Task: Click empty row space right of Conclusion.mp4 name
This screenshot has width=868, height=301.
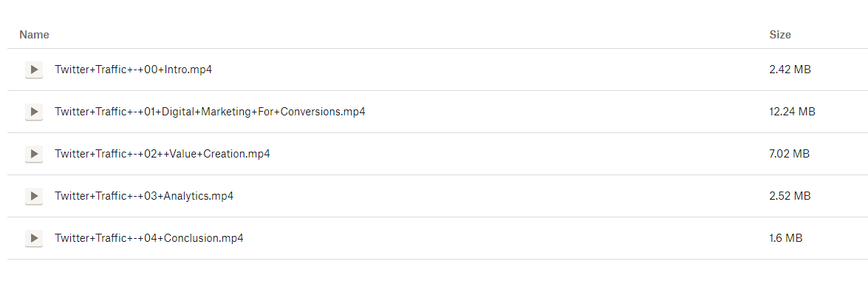Action: (x=480, y=238)
